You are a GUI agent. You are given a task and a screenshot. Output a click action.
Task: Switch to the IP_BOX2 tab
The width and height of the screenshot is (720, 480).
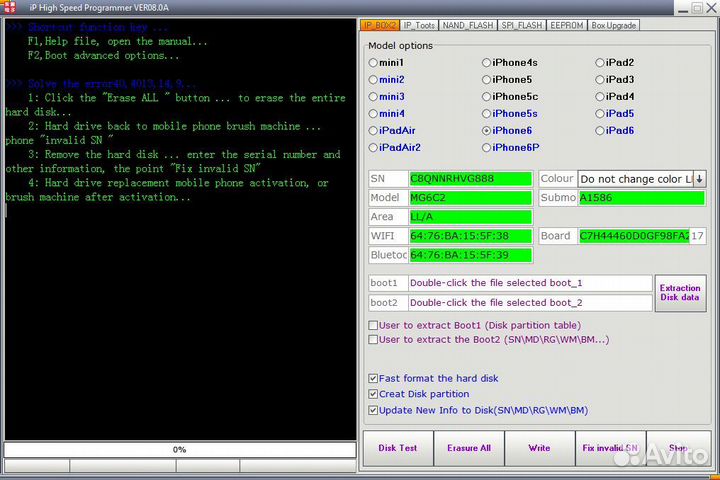point(380,25)
